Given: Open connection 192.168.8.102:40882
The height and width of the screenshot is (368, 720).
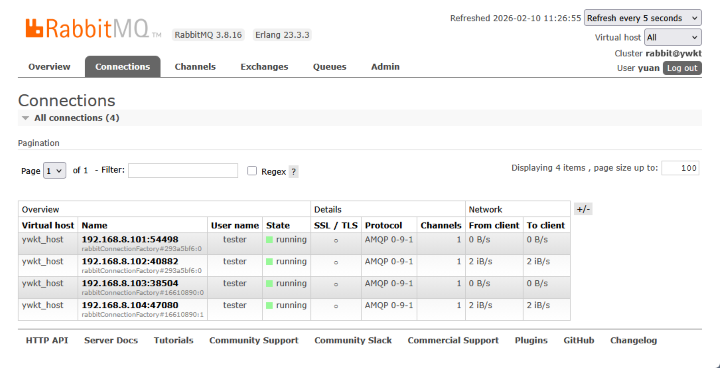Looking at the screenshot, I should (x=130, y=261).
